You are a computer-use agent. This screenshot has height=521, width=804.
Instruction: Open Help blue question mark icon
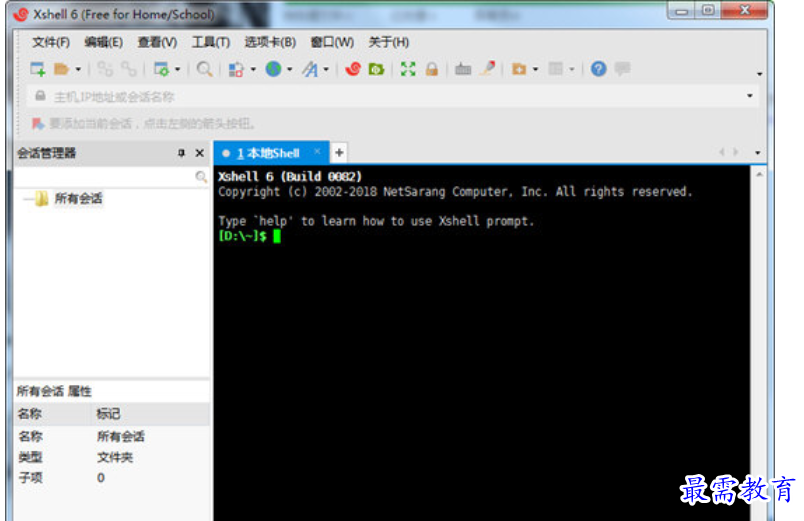pyautogui.click(x=598, y=69)
